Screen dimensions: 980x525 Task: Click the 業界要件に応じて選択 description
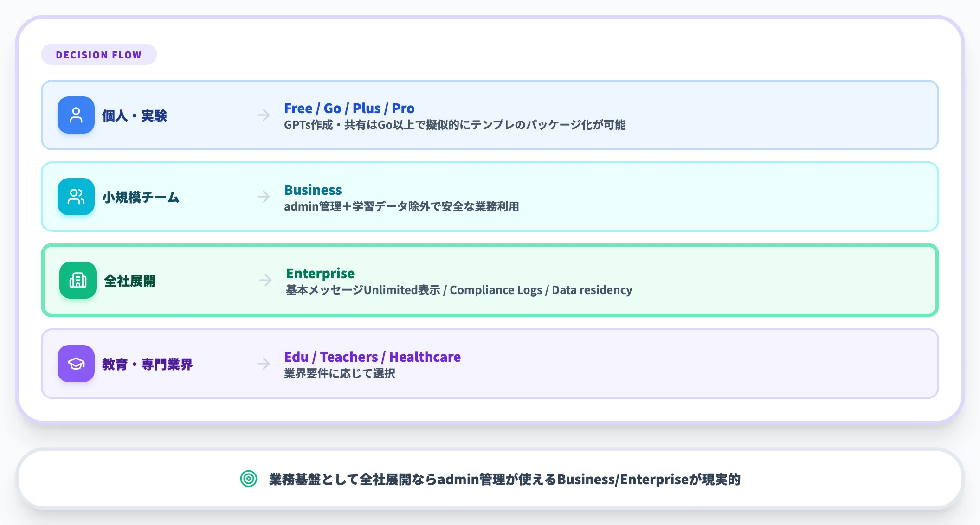340,373
